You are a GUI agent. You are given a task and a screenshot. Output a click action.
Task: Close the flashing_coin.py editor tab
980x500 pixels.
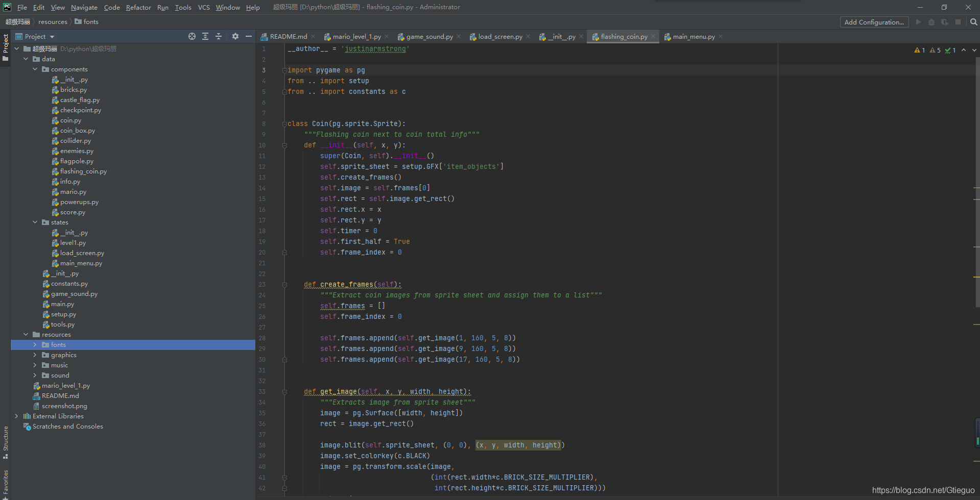point(653,36)
